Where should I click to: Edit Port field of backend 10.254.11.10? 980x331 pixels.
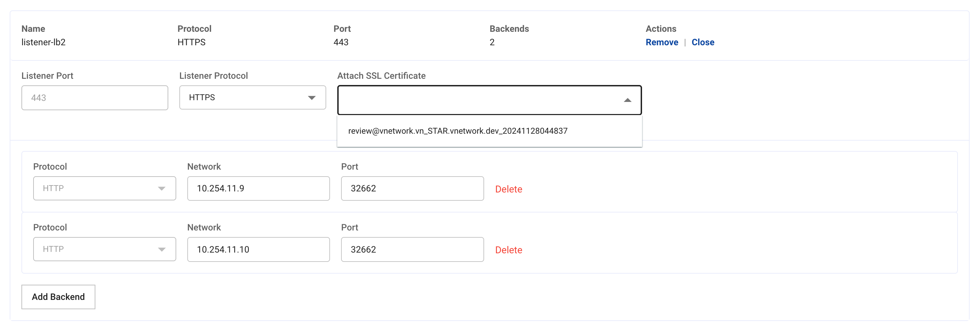tap(412, 249)
